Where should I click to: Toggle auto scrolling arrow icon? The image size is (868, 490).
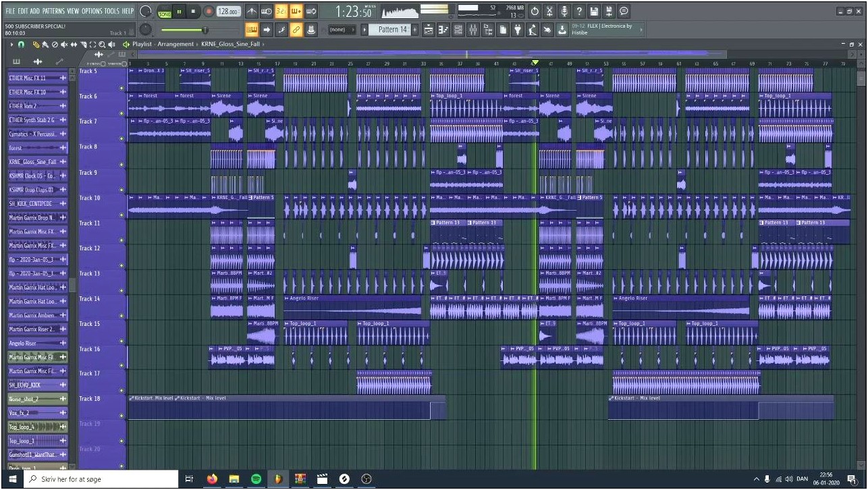point(266,30)
